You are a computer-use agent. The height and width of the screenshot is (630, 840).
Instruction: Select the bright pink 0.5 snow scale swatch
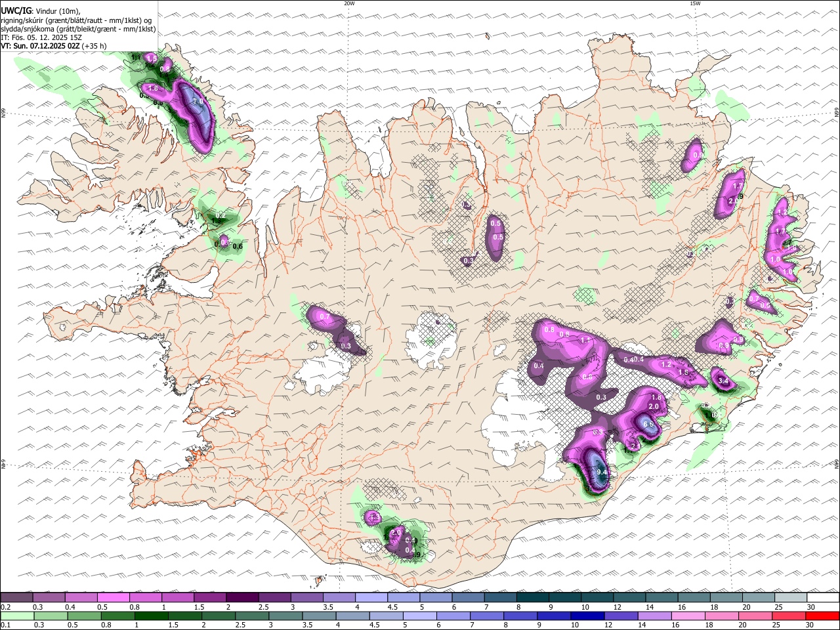[x=113, y=597]
